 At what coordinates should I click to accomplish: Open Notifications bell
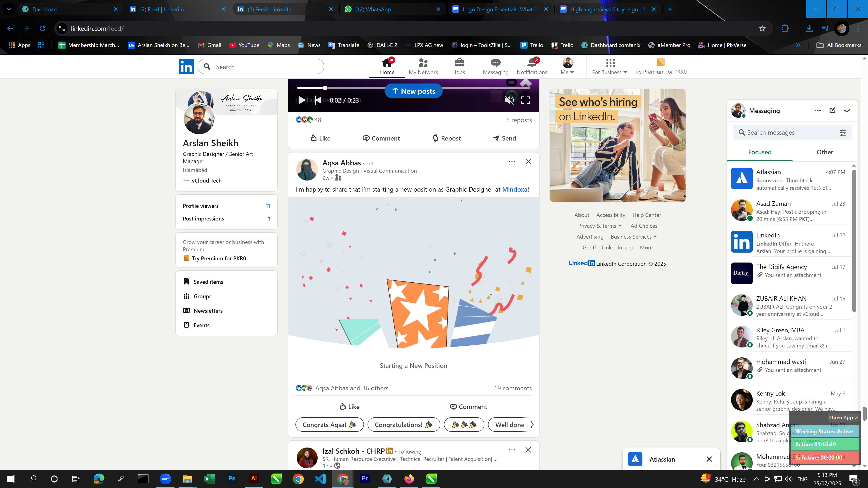[x=532, y=66]
